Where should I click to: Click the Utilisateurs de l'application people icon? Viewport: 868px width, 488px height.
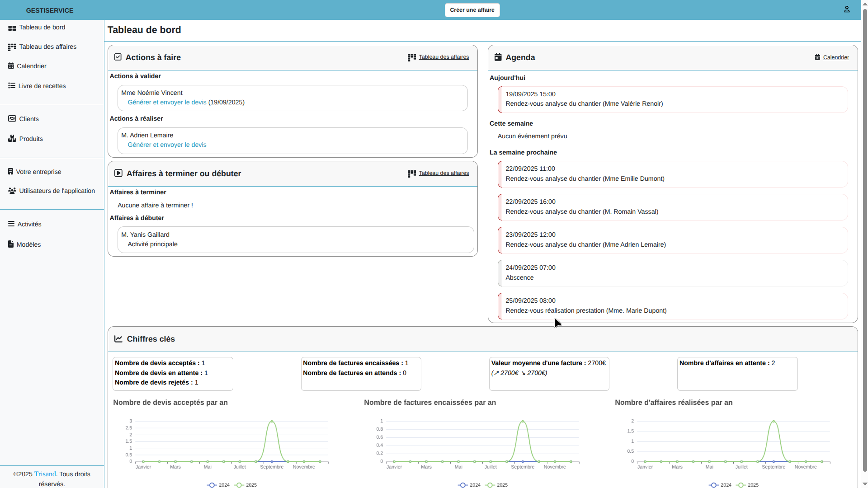pos(12,191)
